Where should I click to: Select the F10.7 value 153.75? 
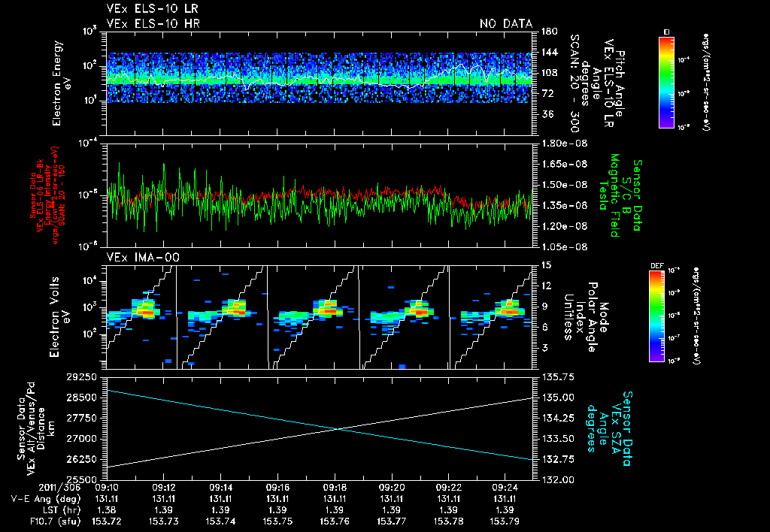click(x=277, y=521)
